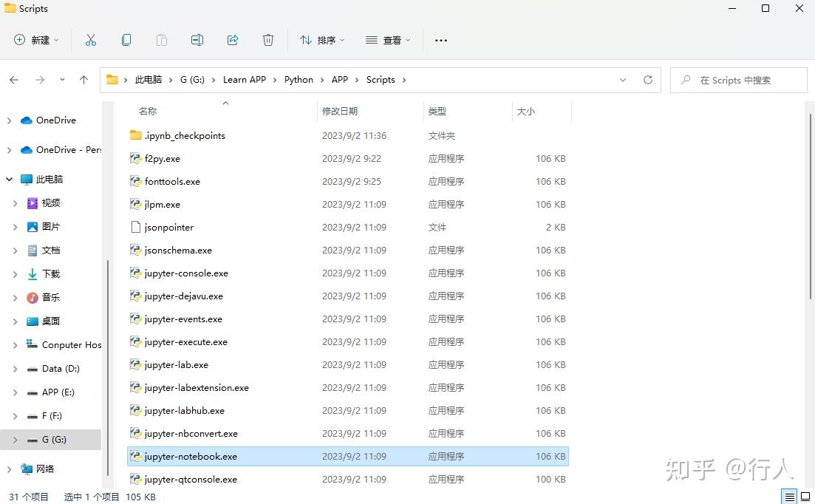815x504 pixels.
Task: Click the Paste icon on the toolbar
Action: point(162,40)
